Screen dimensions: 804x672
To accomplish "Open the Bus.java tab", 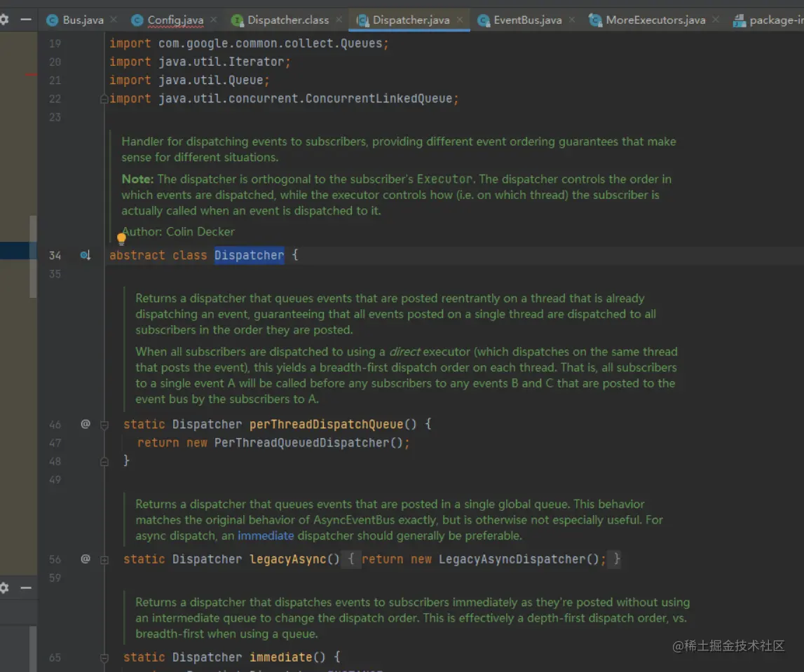I will coord(82,20).
